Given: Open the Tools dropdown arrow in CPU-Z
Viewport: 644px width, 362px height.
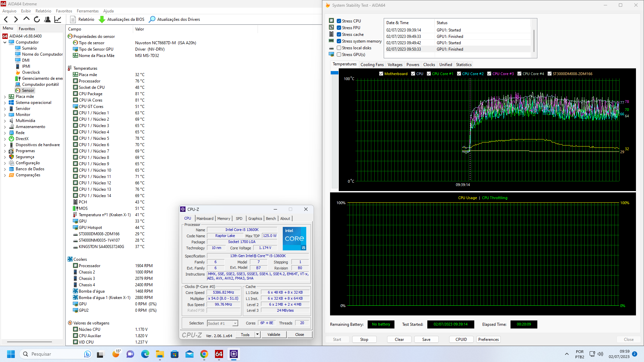Looking at the screenshot, I should tap(257, 335).
